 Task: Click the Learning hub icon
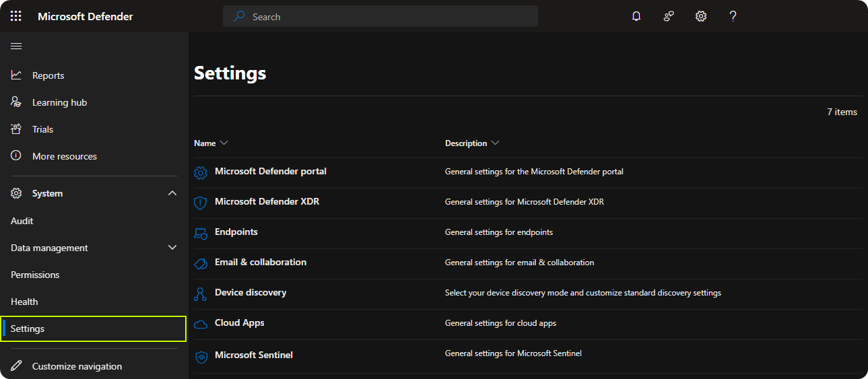pyautogui.click(x=16, y=102)
